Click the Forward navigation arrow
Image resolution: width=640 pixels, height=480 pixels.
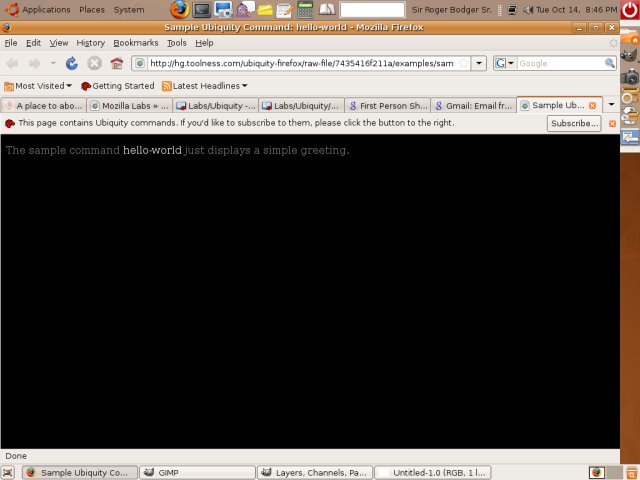35,63
